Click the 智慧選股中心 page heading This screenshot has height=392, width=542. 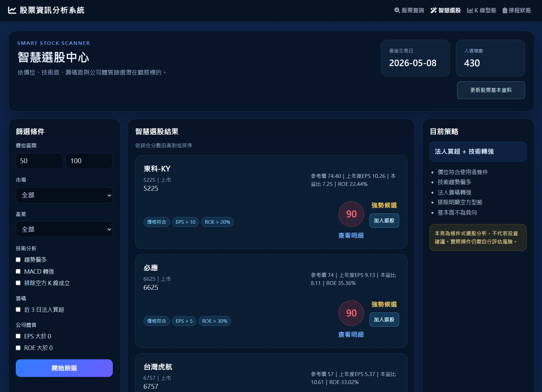click(53, 57)
